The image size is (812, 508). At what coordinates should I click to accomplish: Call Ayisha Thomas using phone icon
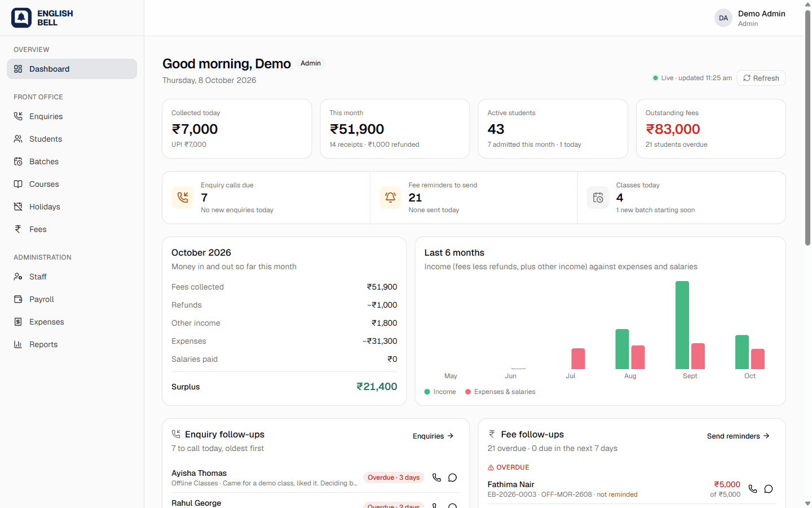click(x=436, y=478)
